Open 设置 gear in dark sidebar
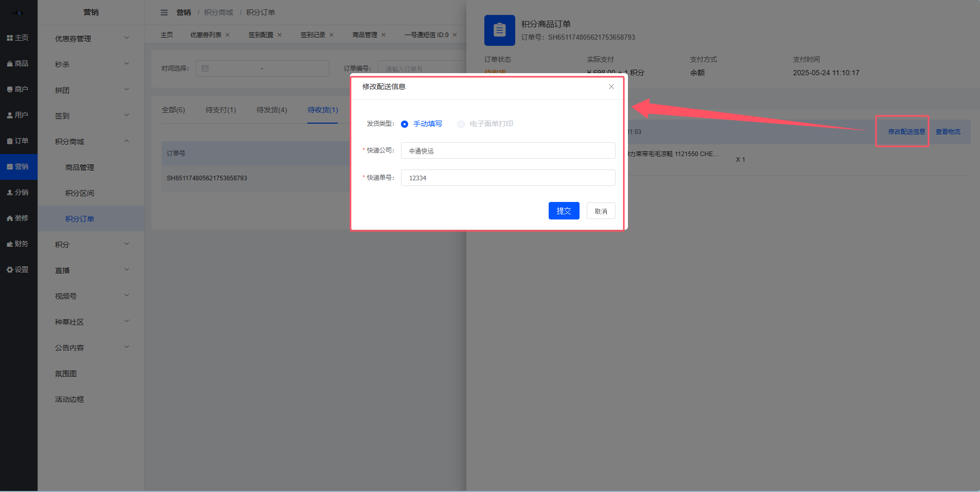Screen dimensions: 980x492 click(18, 269)
